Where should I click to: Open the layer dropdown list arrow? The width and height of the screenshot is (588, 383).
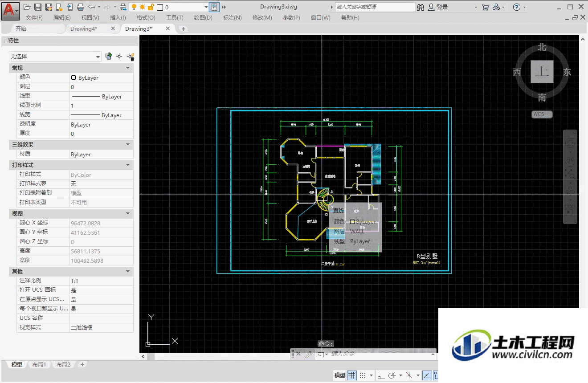[206, 8]
